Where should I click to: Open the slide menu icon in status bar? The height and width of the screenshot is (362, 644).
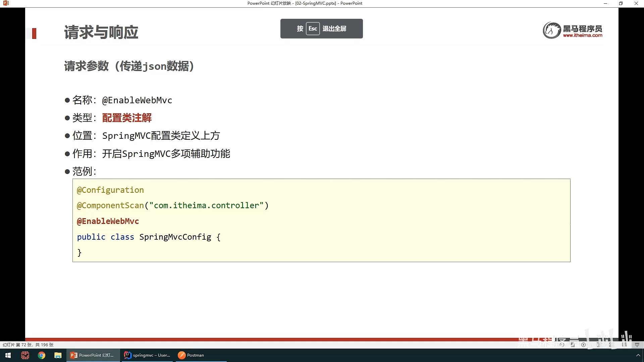point(573,345)
